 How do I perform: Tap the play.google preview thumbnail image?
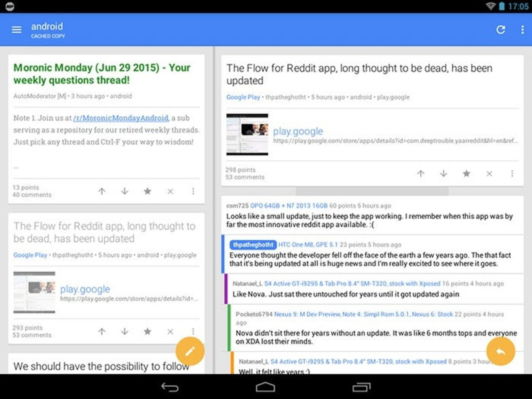pyautogui.click(x=247, y=135)
